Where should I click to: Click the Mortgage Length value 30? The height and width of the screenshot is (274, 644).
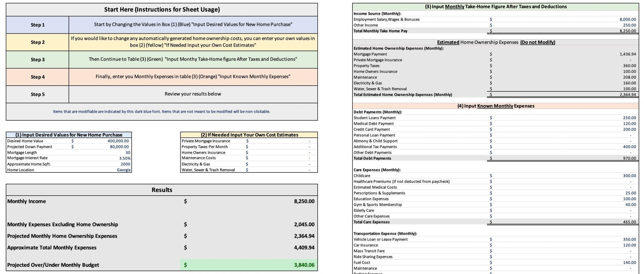pyautogui.click(x=128, y=152)
